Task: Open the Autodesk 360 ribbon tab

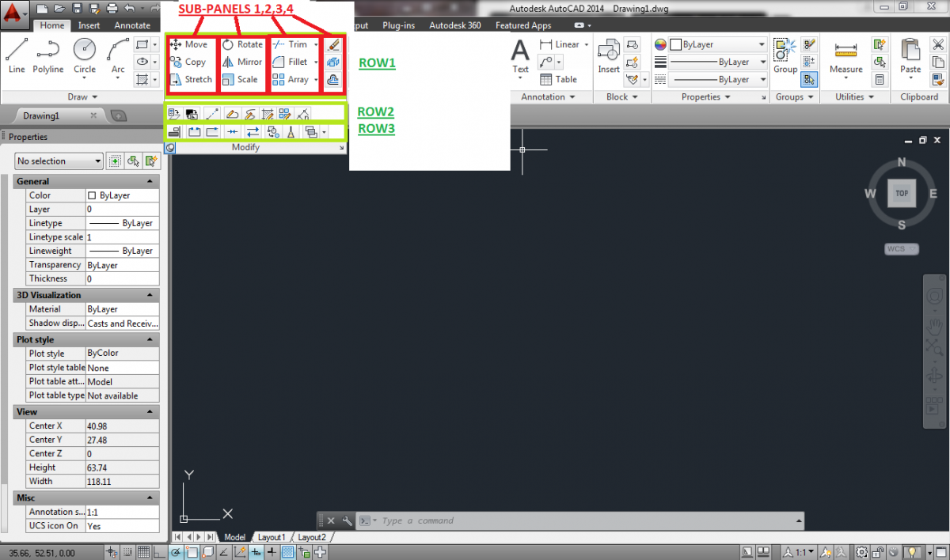Action: (x=455, y=25)
